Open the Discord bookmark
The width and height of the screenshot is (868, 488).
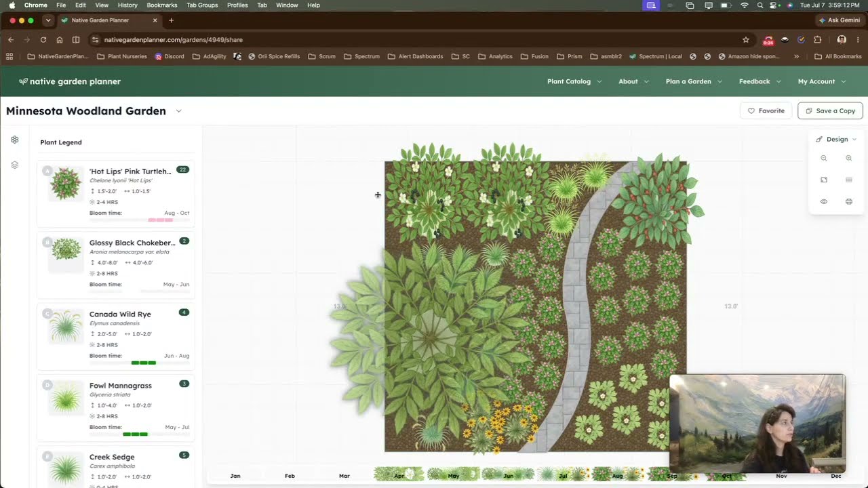170,56
